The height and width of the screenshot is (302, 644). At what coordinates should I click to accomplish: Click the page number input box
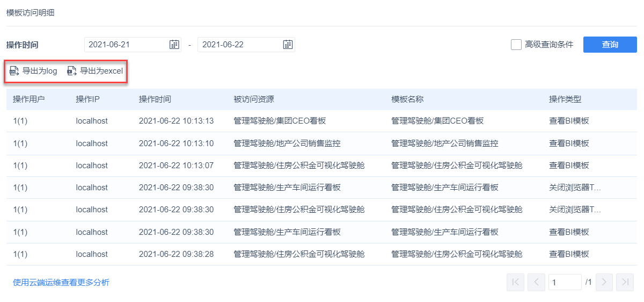(x=565, y=282)
